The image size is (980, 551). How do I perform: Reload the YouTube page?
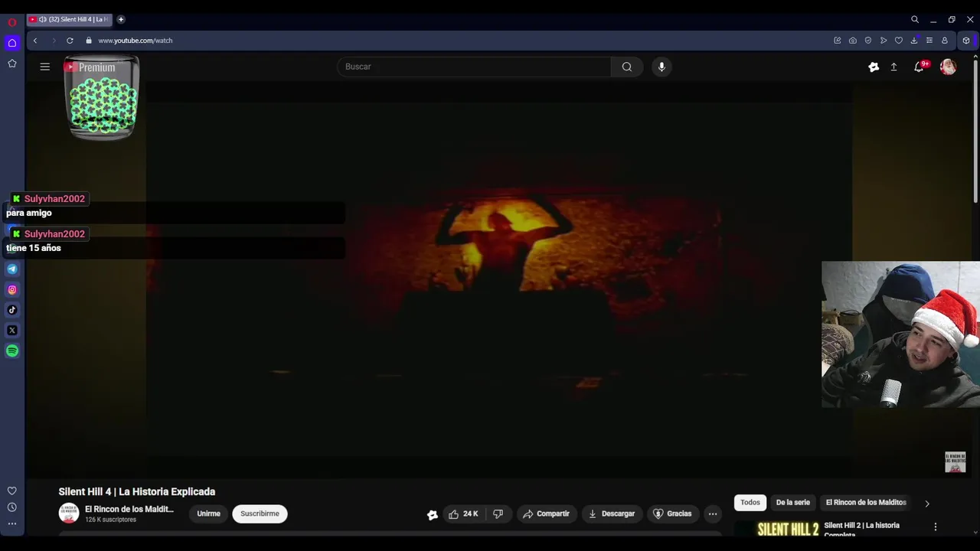(x=70, y=41)
